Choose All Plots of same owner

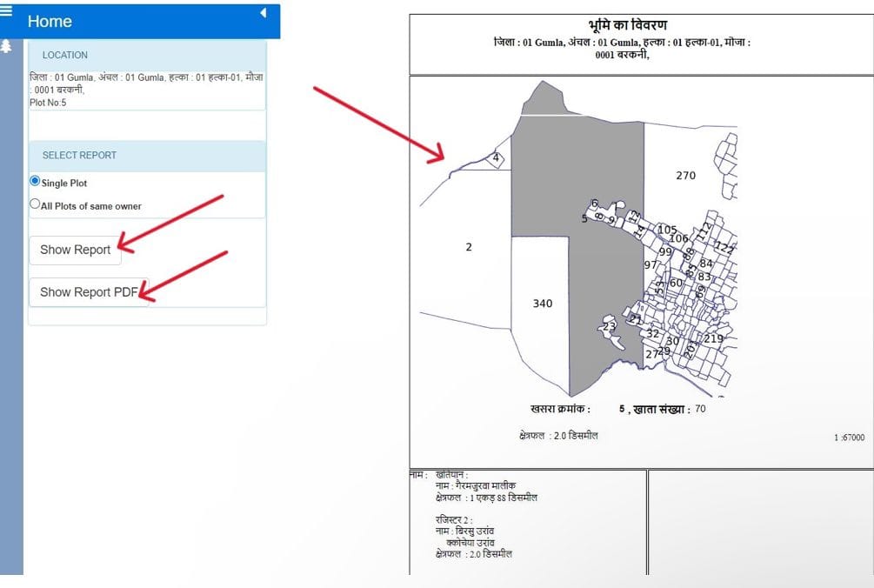click(36, 204)
